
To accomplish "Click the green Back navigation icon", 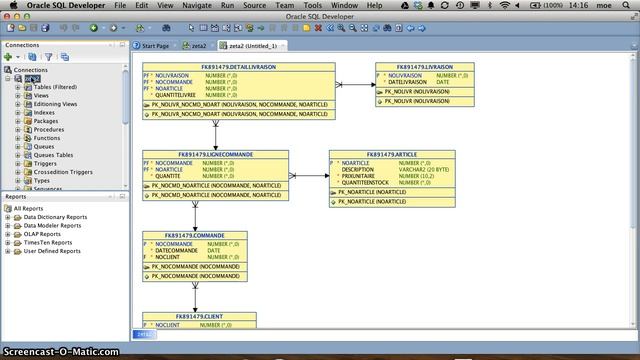I will [94, 28].
